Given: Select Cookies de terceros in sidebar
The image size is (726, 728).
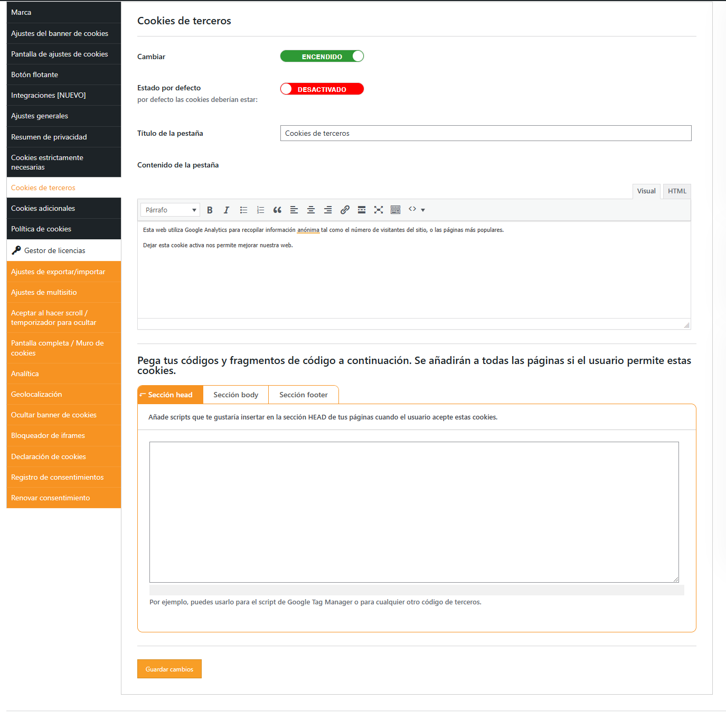Looking at the screenshot, I should tap(64, 188).
